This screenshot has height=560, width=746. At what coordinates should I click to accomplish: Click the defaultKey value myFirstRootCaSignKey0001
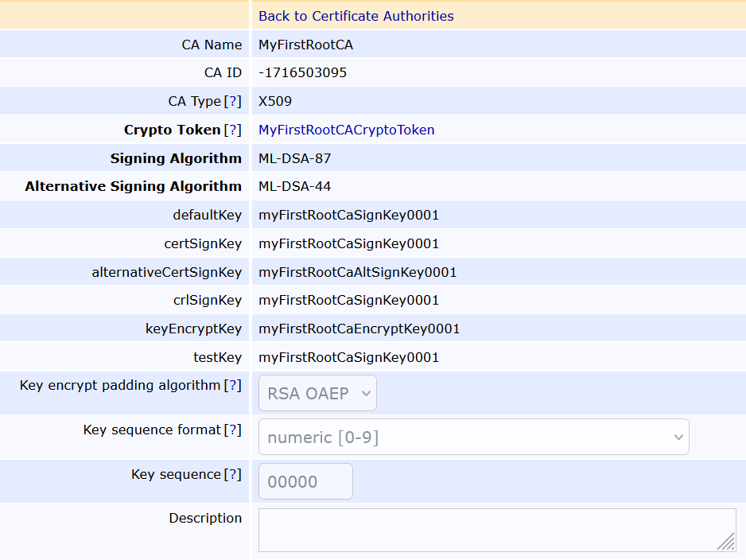(347, 215)
